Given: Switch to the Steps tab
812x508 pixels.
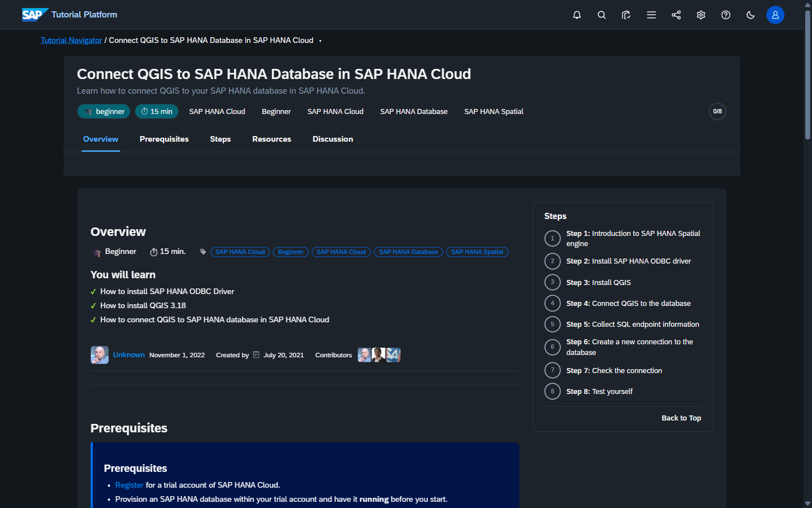Looking at the screenshot, I should tap(220, 139).
